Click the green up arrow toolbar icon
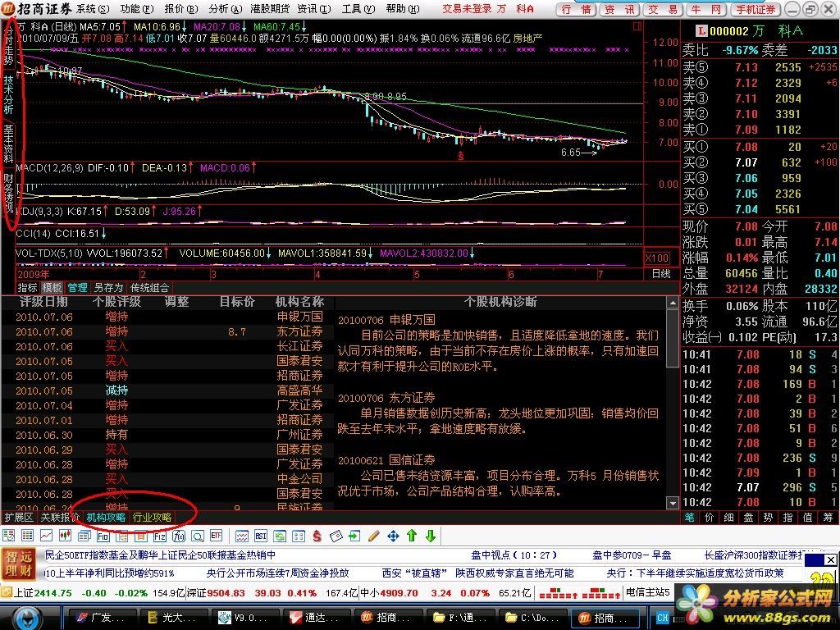840x630 pixels. click(x=412, y=536)
